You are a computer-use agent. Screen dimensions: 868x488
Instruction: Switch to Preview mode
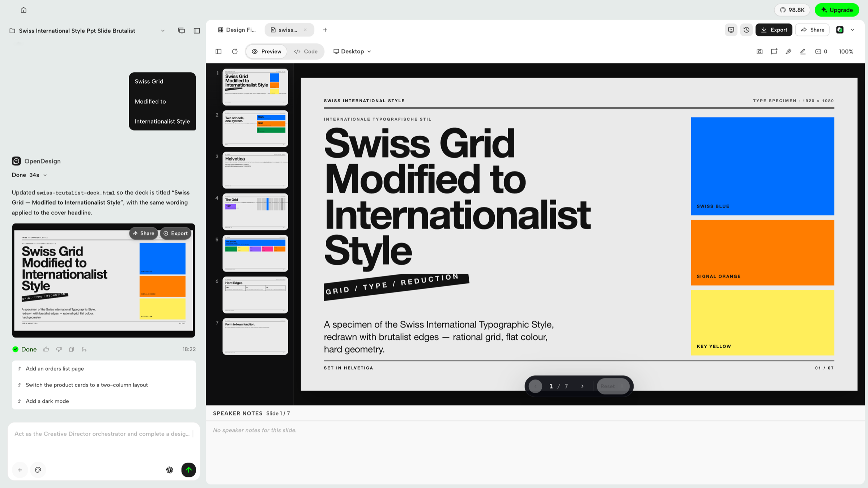click(267, 52)
